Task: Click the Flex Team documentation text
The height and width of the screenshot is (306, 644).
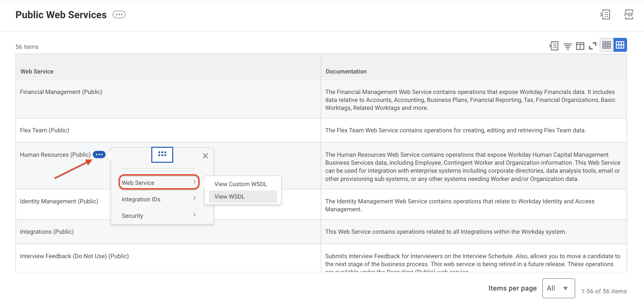Action: pos(456,130)
